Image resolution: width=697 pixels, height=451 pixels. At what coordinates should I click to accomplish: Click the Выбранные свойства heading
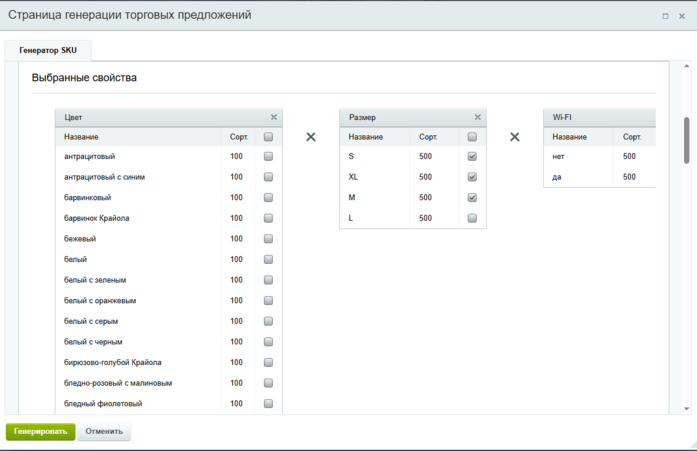pos(84,78)
